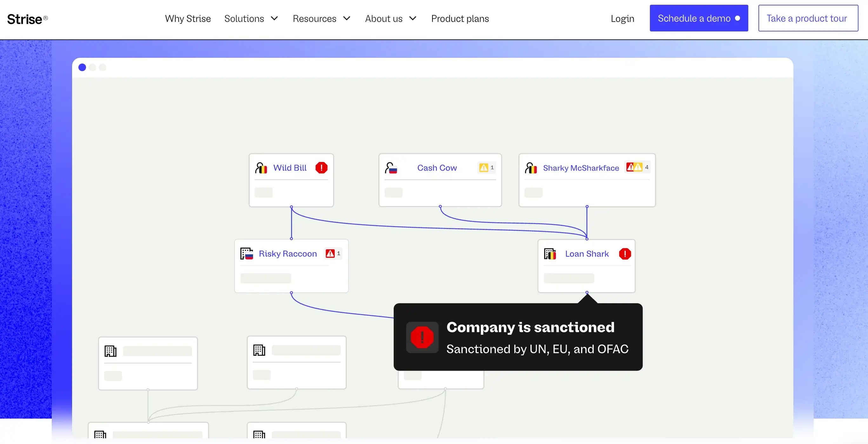This screenshot has width=868, height=444.
Task: Click the Login link
Action: (622, 18)
